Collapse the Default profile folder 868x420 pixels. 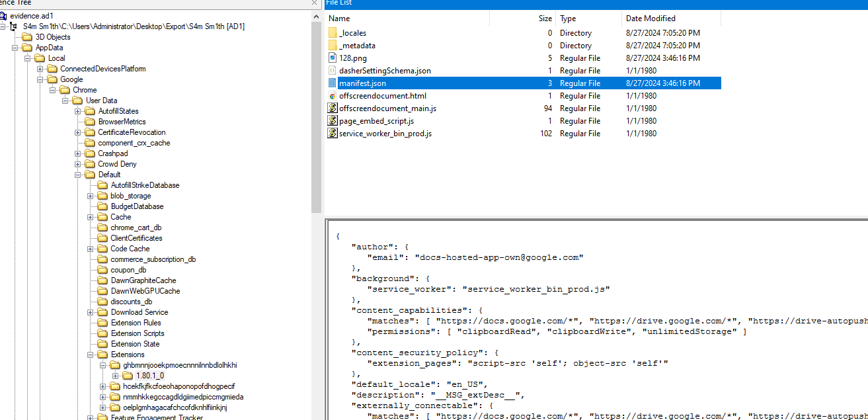pyautogui.click(x=77, y=175)
